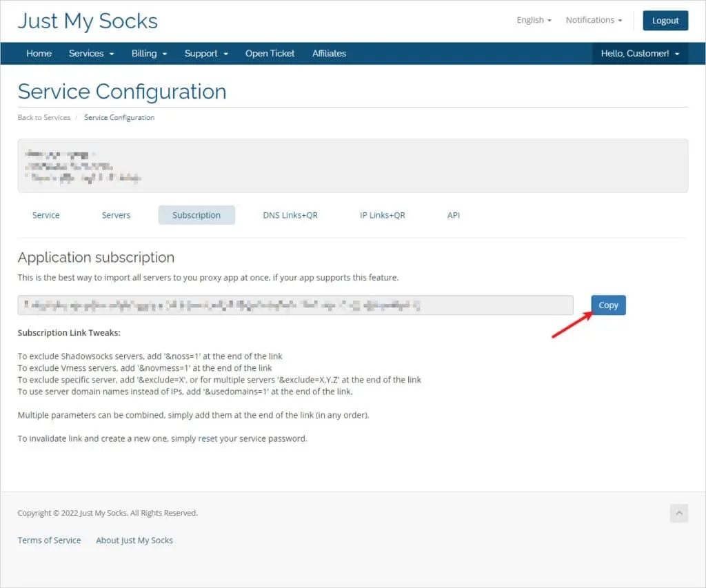Follow the Back to Services breadcrumb link
The image size is (706, 588).
[44, 118]
